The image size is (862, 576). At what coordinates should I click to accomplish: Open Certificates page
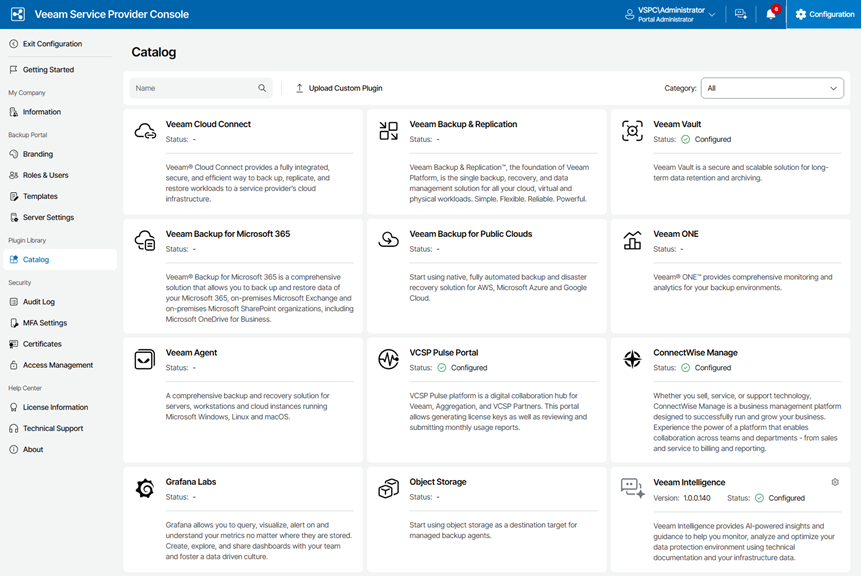click(42, 344)
